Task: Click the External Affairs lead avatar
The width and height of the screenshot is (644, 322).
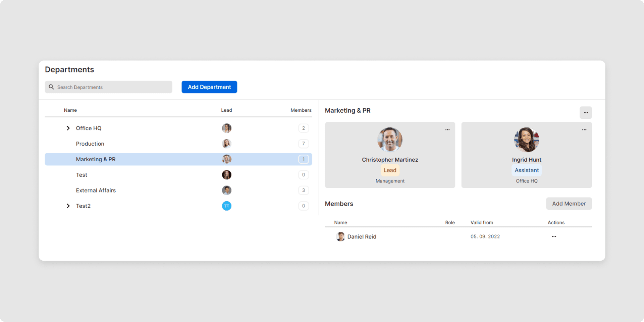Action: coord(226,191)
